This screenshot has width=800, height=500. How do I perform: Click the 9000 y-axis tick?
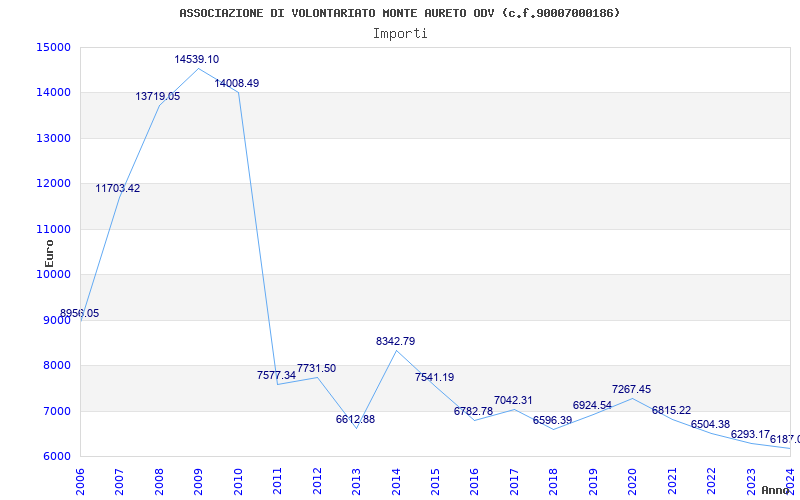[x=56, y=320]
